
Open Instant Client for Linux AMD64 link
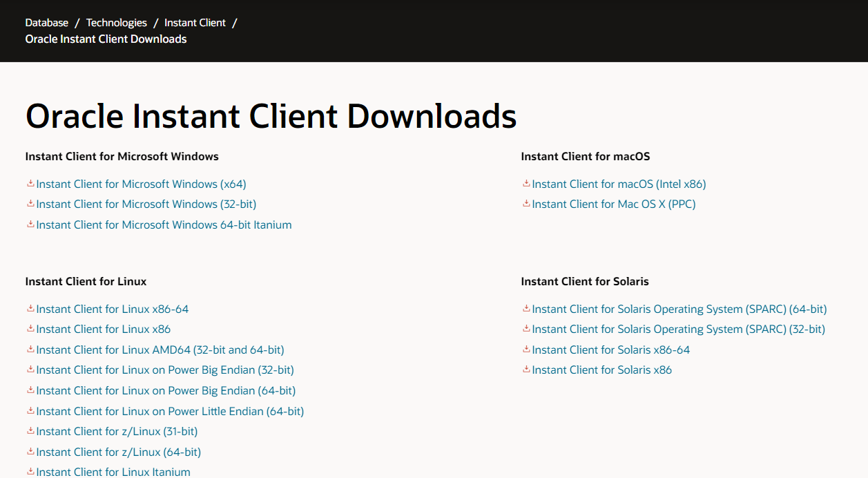point(160,350)
